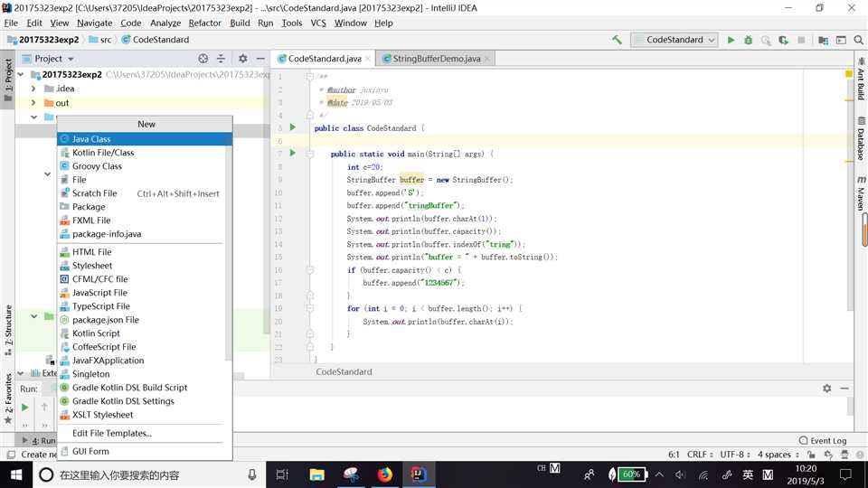Open the Windows notification center icon

coord(845,474)
